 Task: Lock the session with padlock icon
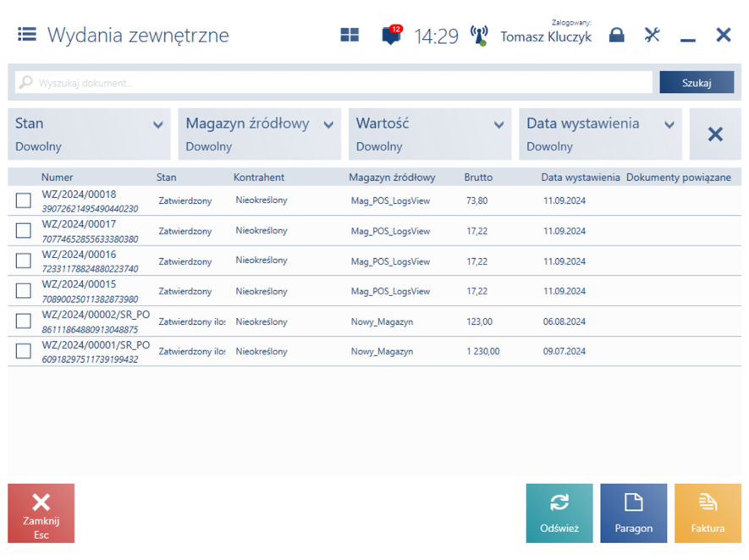point(617,35)
